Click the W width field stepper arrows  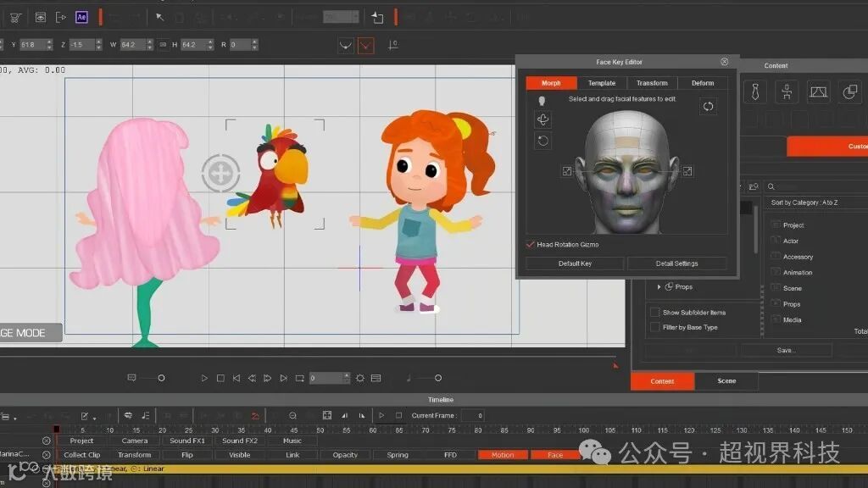[x=152, y=45]
